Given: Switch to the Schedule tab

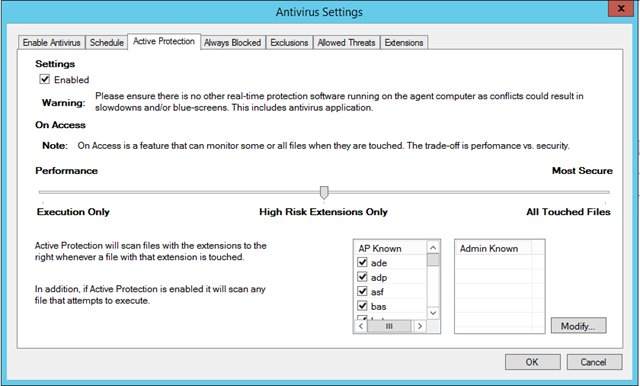Looking at the screenshot, I should [x=107, y=42].
